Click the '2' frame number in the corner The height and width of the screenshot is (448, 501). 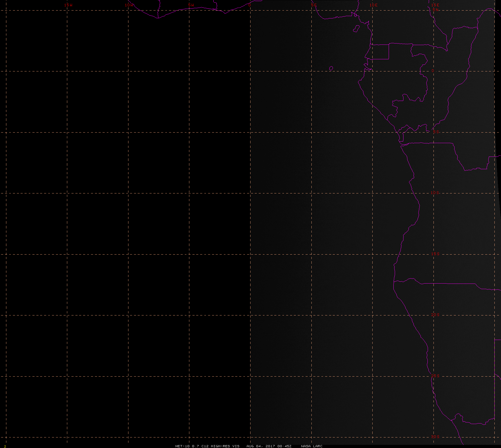[x=5, y=446]
